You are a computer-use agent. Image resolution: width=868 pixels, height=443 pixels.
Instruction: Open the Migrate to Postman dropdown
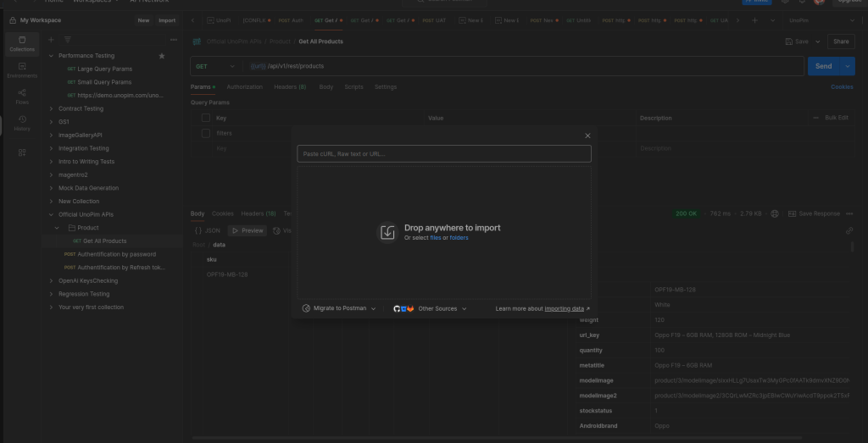coord(339,308)
